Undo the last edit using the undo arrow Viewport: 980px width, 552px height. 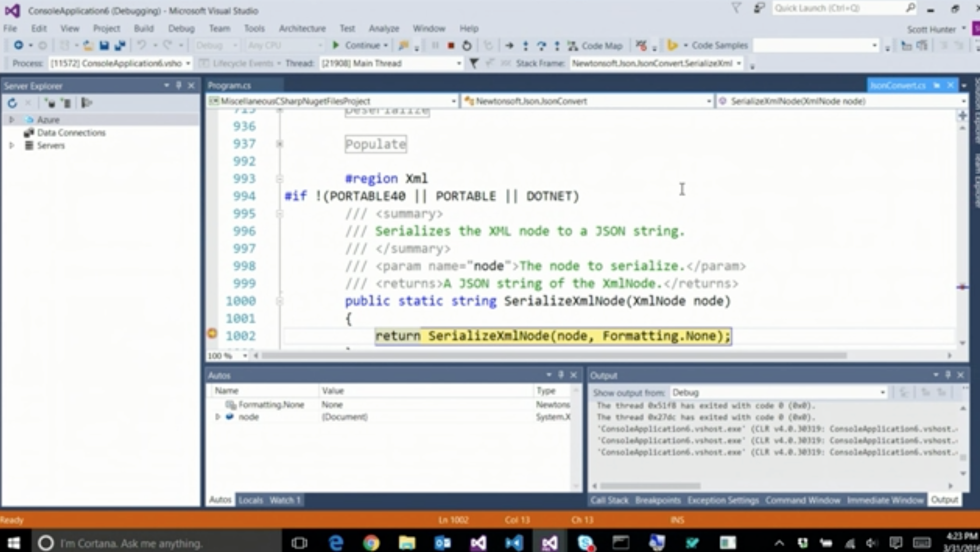(x=142, y=46)
